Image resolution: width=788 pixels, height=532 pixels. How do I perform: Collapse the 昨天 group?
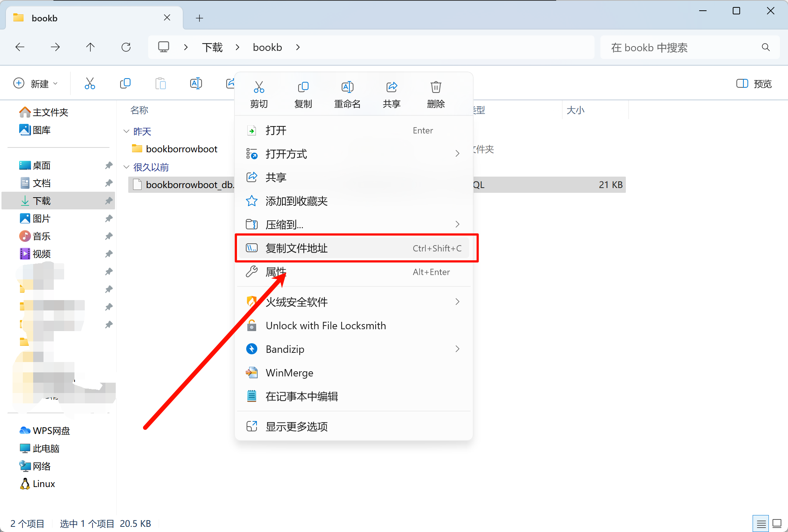126,131
